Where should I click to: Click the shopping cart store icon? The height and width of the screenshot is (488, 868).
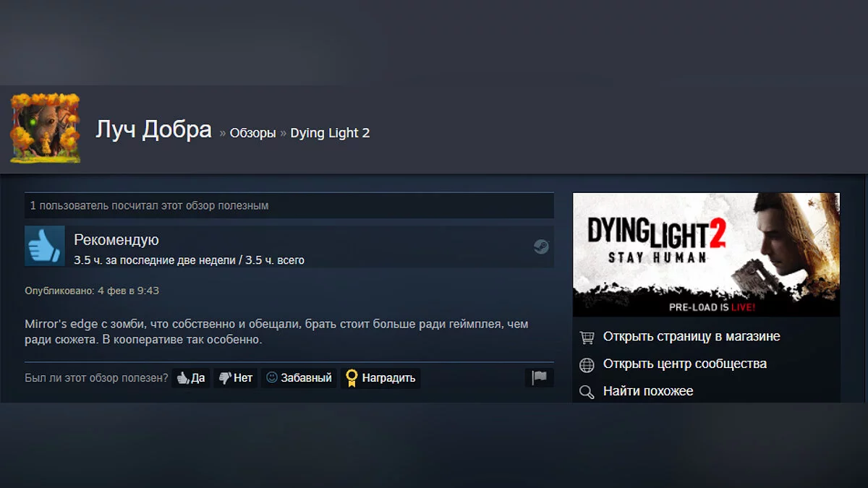[587, 337]
